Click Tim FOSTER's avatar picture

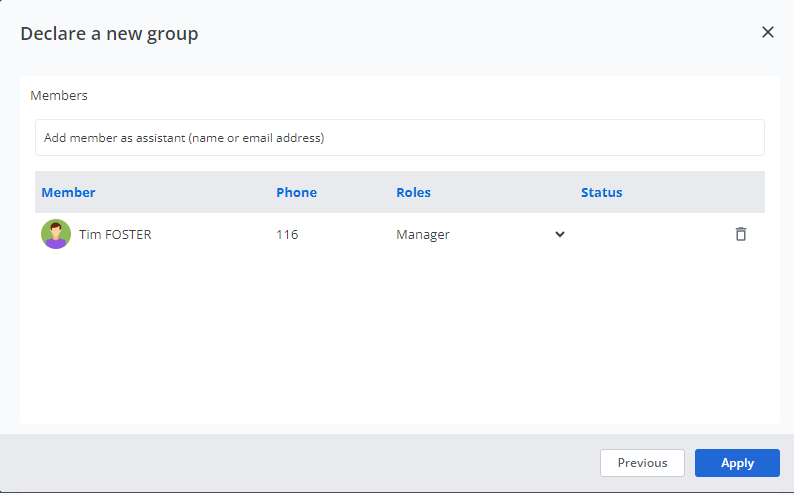pyautogui.click(x=55, y=234)
